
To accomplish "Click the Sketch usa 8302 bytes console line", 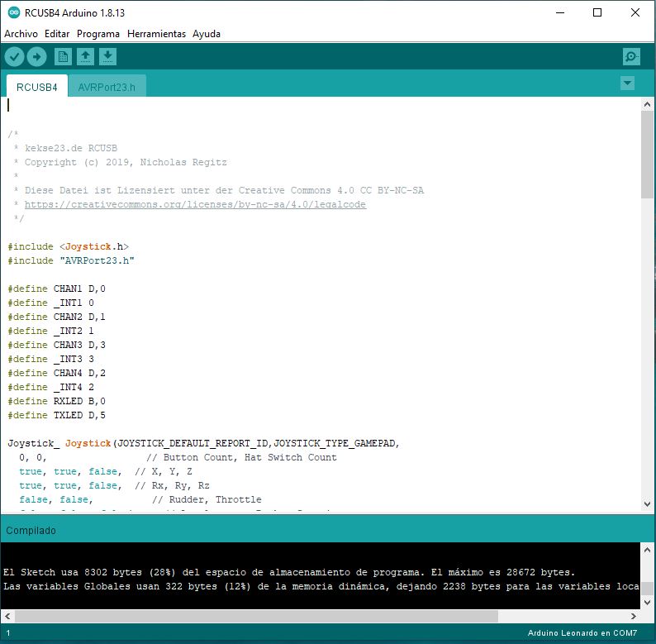I will pos(289,572).
